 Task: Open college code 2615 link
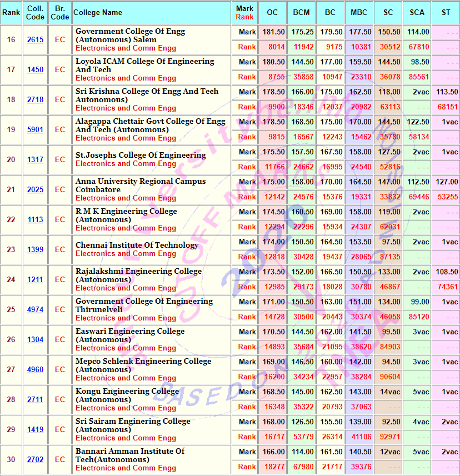35,40
